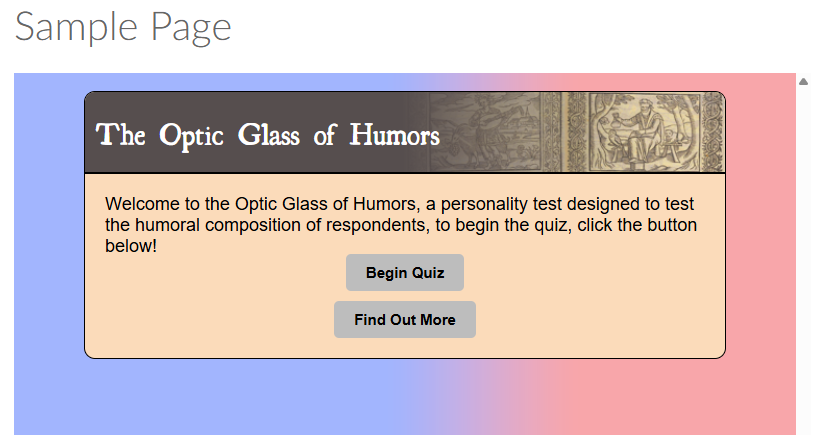The height and width of the screenshot is (435, 829).
Task: Click the "The Optic Glass of Humors" title
Action: coord(268,135)
